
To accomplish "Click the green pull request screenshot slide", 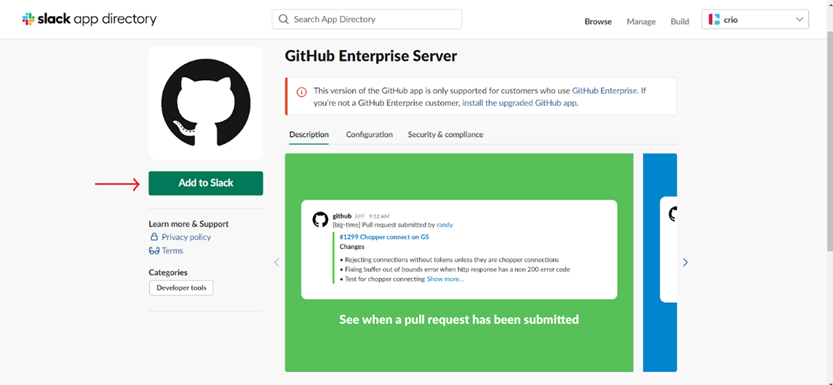I will coord(459,263).
